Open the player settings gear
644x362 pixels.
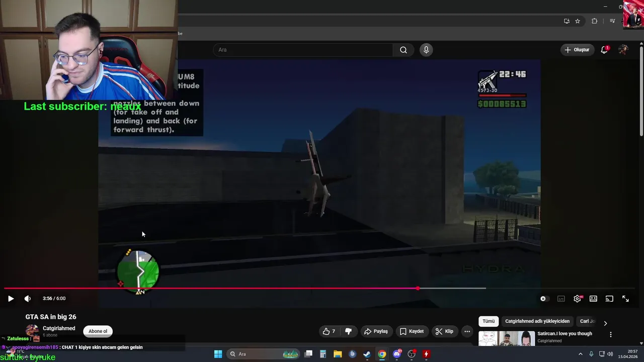pyautogui.click(x=578, y=299)
